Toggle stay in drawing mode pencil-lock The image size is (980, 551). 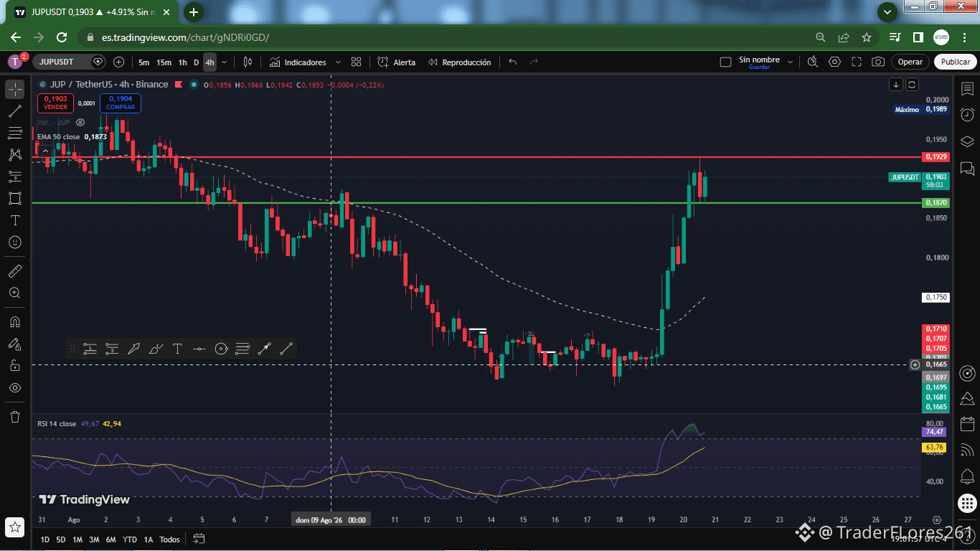(14, 344)
